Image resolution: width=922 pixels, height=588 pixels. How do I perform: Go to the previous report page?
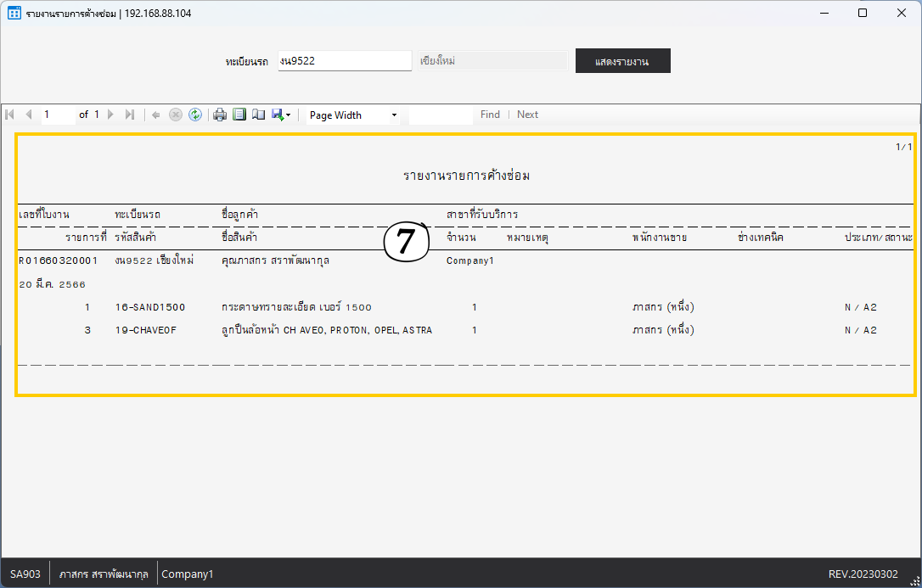click(x=28, y=115)
